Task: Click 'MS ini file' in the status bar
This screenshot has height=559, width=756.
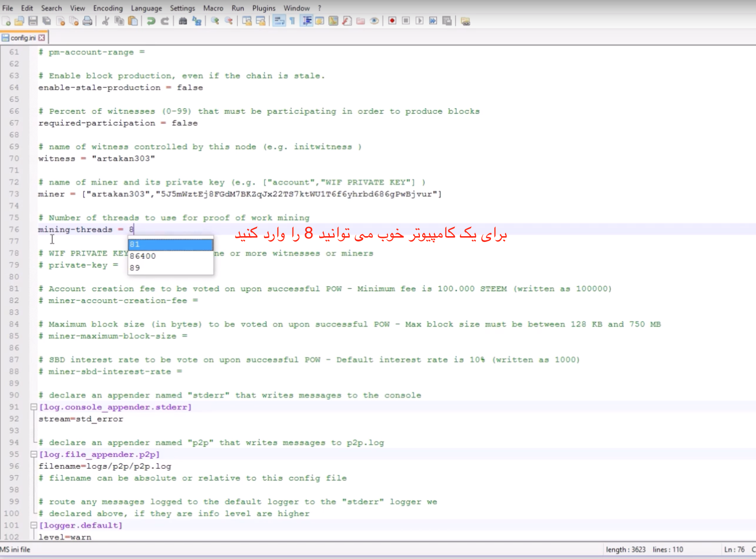Action: [15, 550]
